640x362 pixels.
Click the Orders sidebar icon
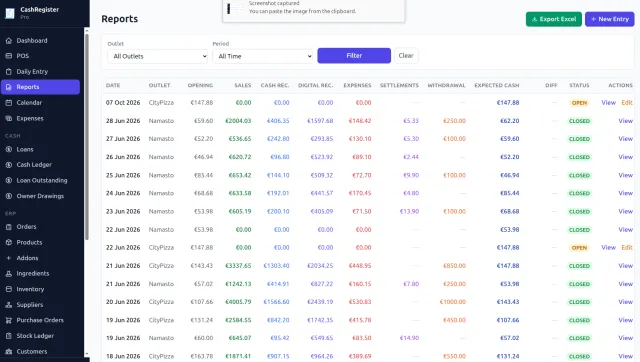(x=9, y=227)
